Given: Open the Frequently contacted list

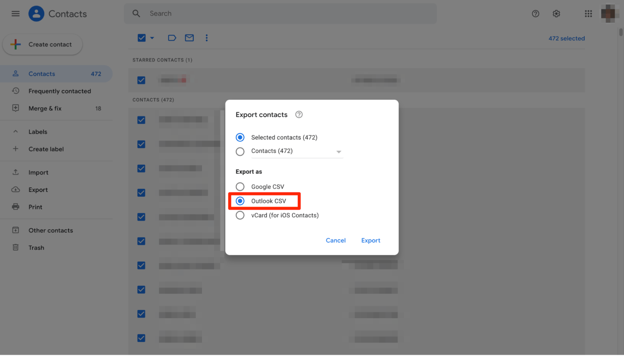Looking at the screenshot, I should click(60, 91).
